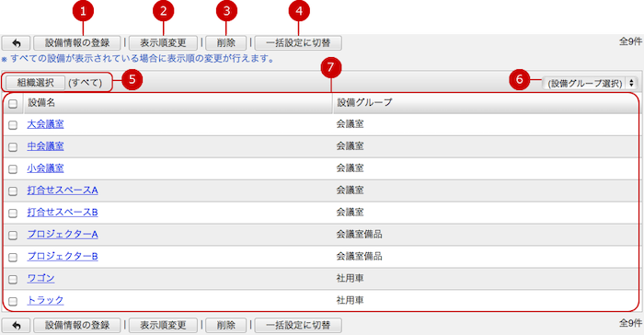Click 会議室 cell in 打合せスペースA row
Screen dimensions: 644x335
point(350,191)
